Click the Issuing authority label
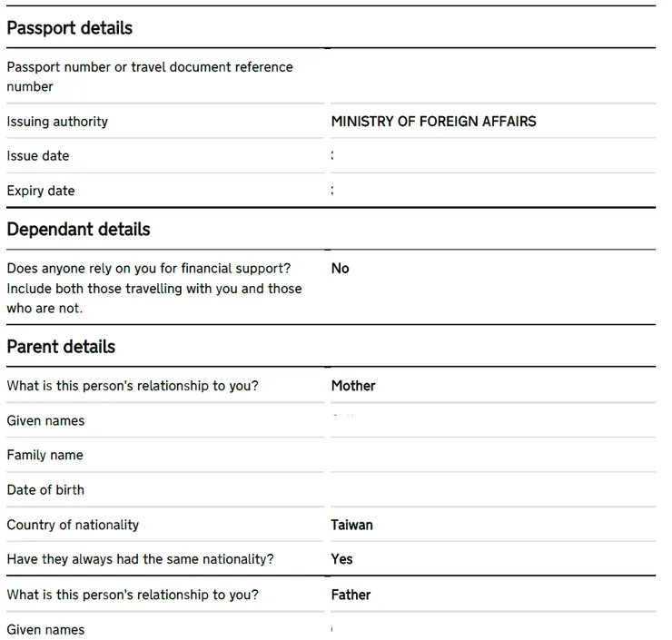The image size is (672, 640). (57, 122)
